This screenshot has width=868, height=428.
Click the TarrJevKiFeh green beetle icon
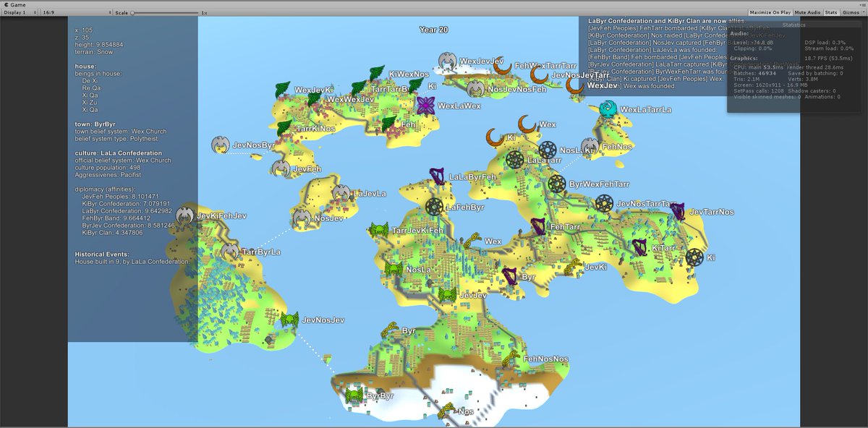pyautogui.click(x=379, y=231)
